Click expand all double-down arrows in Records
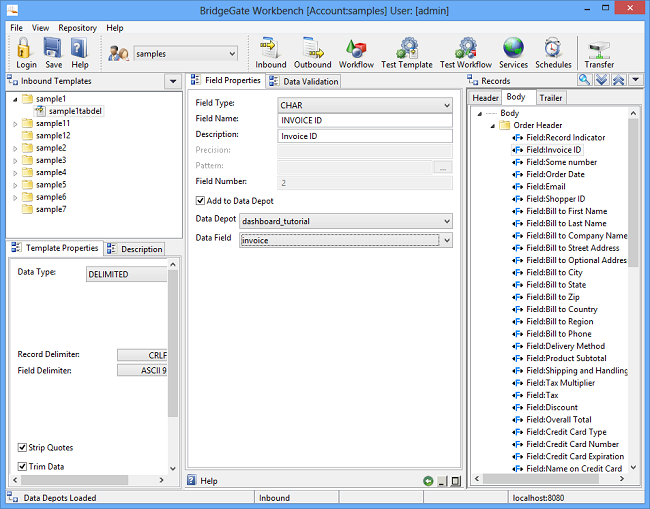The height and width of the screenshot is (509, 650). click(601, 80)
